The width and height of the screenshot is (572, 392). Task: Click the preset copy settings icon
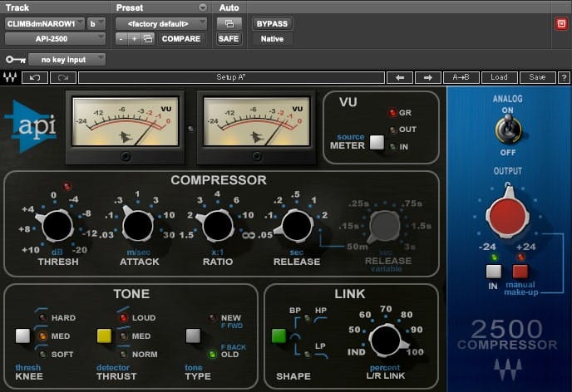148,39
